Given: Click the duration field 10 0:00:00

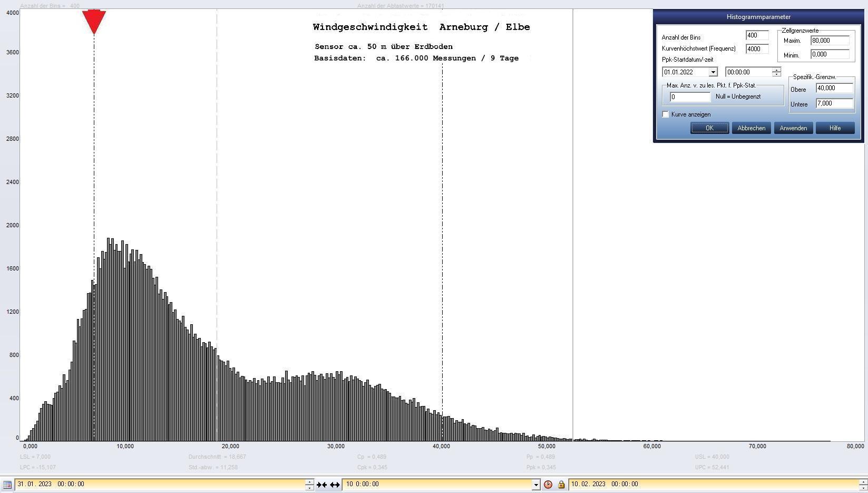Looking at the screenshot, I should [437, 484].
